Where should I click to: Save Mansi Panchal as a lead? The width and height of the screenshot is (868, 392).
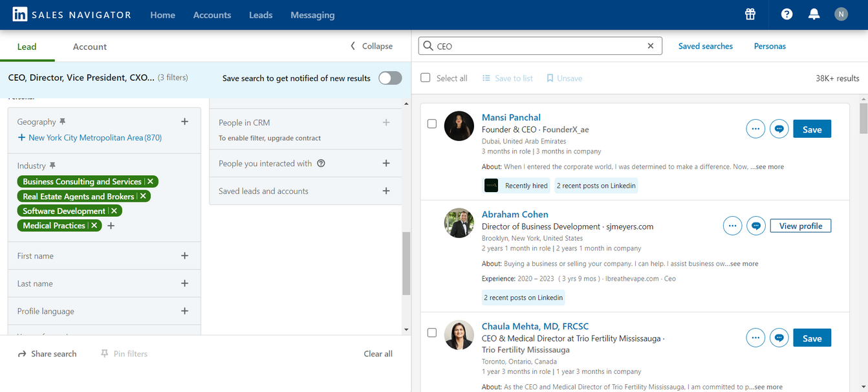click(x=812, y=129)
